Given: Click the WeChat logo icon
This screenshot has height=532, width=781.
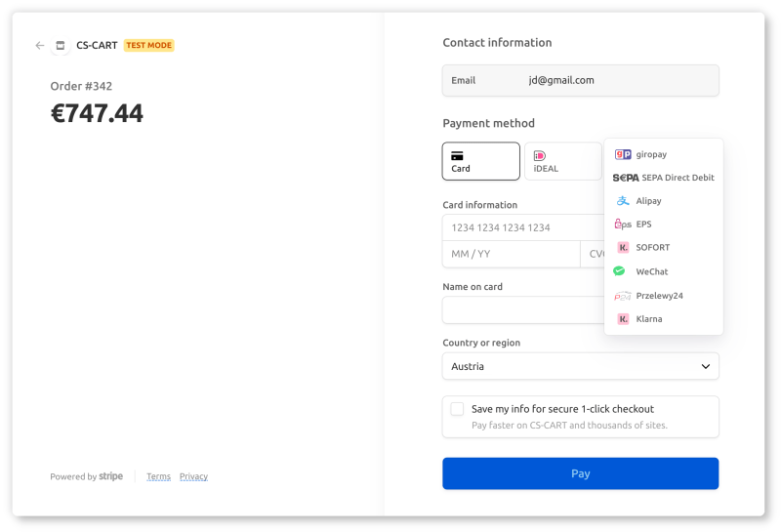Looking at the screenshot, I should [619, 271].
